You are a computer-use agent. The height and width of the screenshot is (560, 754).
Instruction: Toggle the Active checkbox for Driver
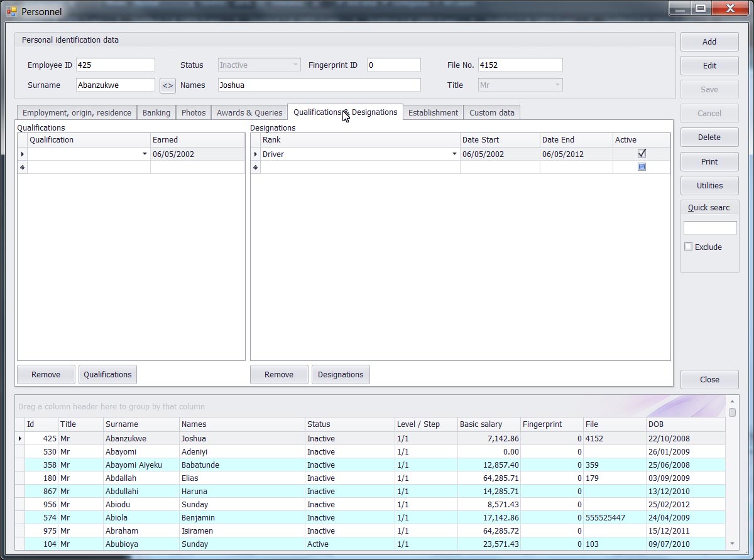tap(642, 154)
